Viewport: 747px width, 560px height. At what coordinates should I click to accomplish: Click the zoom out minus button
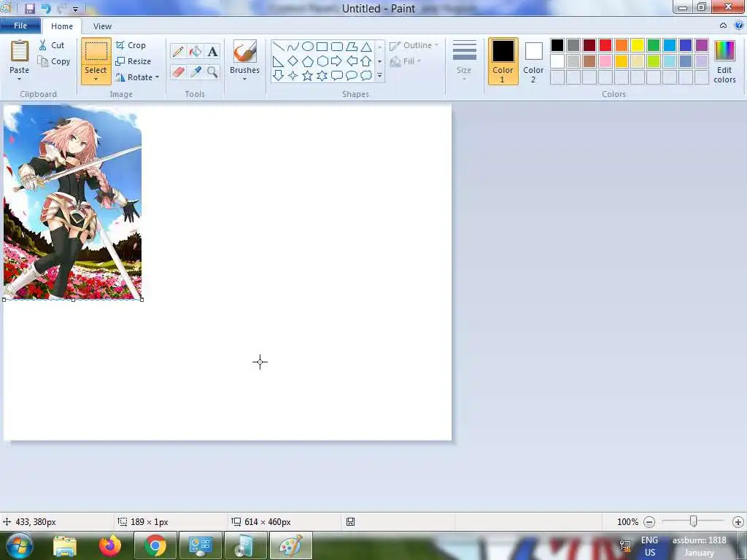(649, 522)
